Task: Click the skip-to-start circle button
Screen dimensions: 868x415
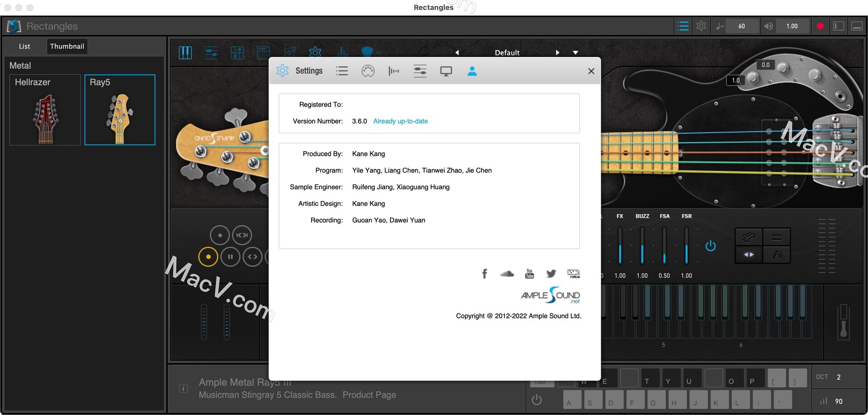Action: 242,235
